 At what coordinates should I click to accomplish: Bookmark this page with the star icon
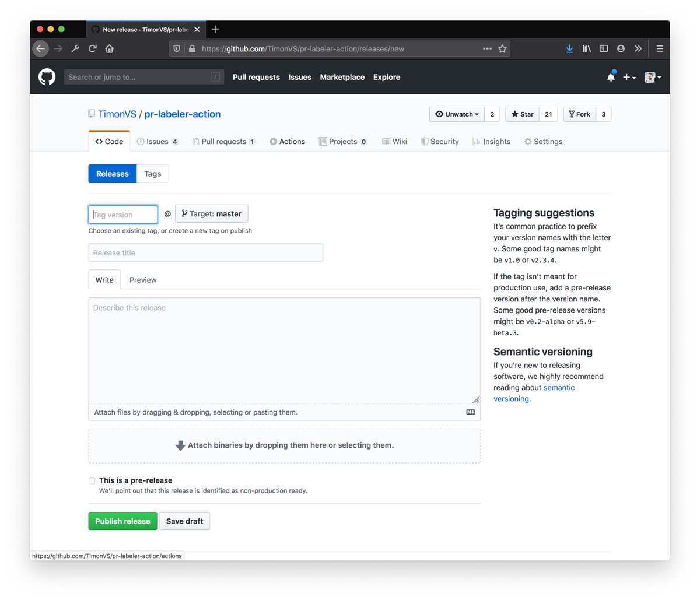[x=502, y=49]
